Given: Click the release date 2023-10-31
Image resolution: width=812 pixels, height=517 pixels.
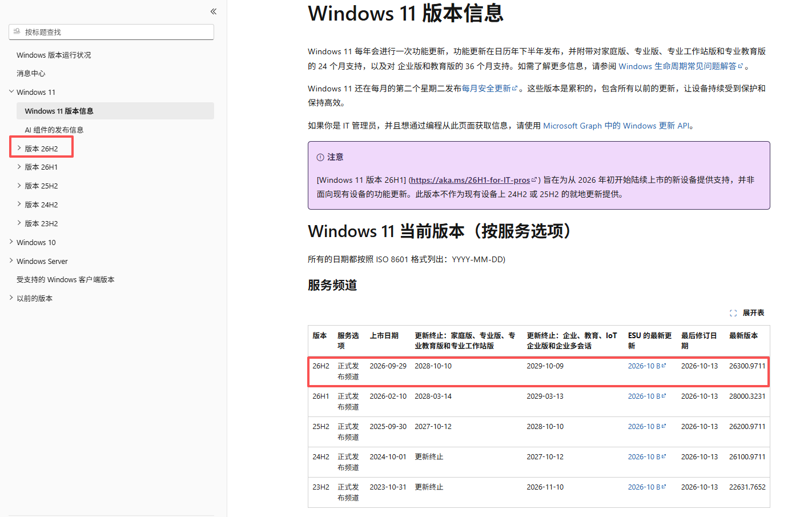Looking at the screenshot, I should point(388,487).
